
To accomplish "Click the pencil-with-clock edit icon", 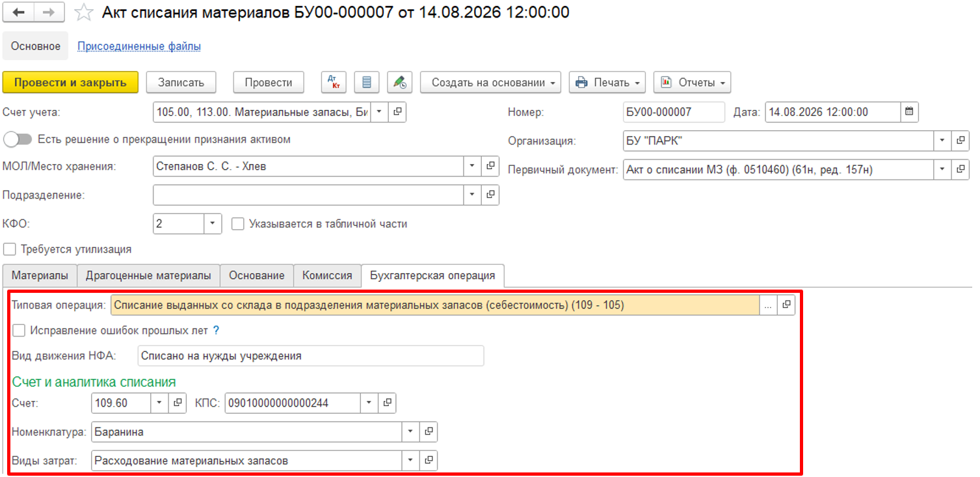I will pos(399,83).
